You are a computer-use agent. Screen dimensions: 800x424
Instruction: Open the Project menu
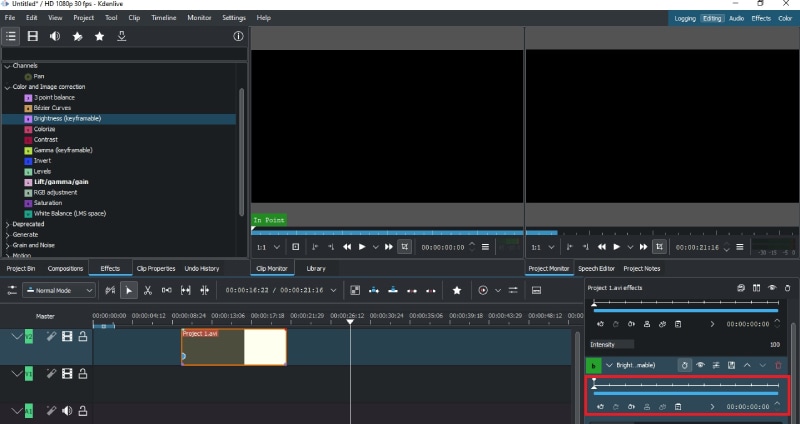[83, 17]
